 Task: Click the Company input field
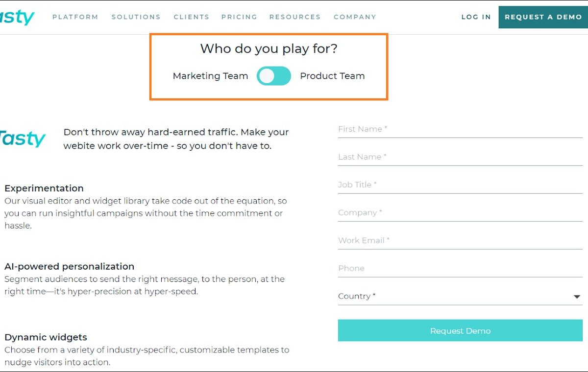460,213
